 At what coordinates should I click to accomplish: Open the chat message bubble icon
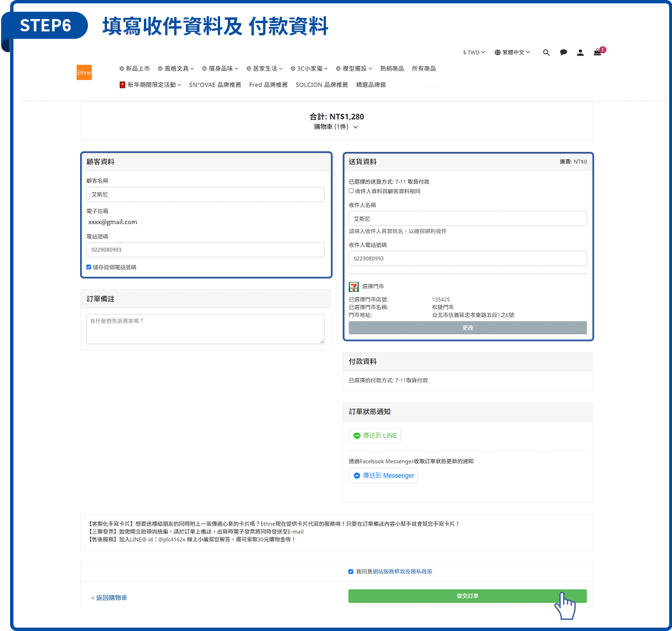563,53
